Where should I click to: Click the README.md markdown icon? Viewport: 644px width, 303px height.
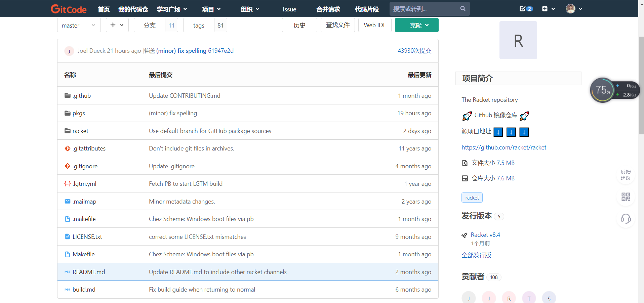coord(68,272)
